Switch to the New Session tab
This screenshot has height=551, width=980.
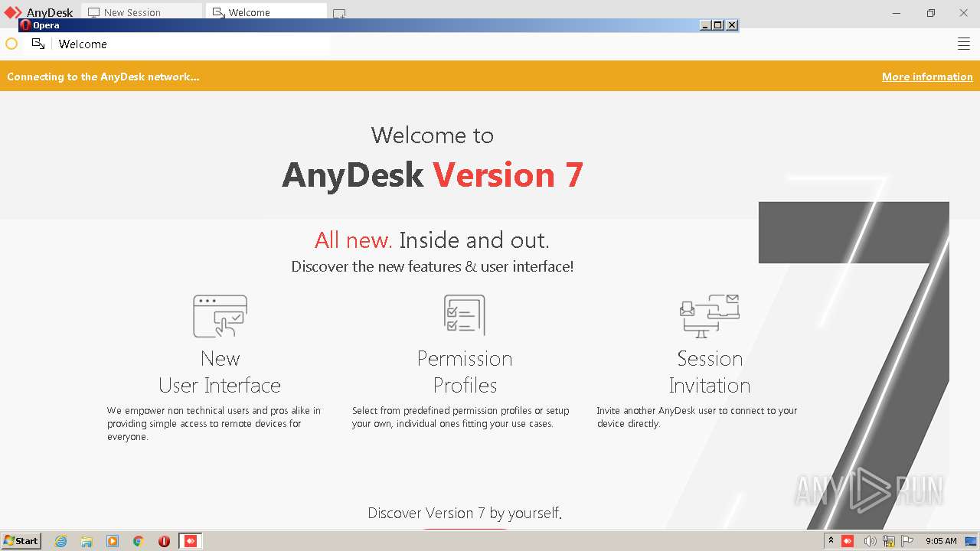(142, 12)
